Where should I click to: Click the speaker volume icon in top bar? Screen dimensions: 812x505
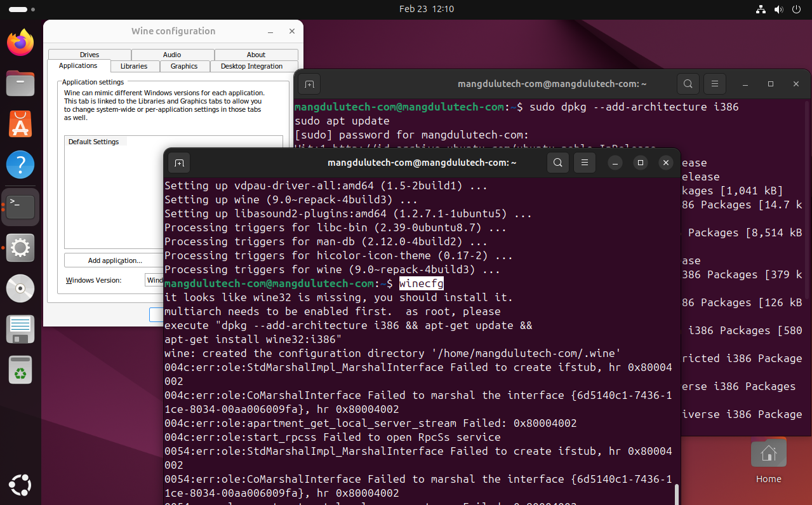[x=778, y=9]
